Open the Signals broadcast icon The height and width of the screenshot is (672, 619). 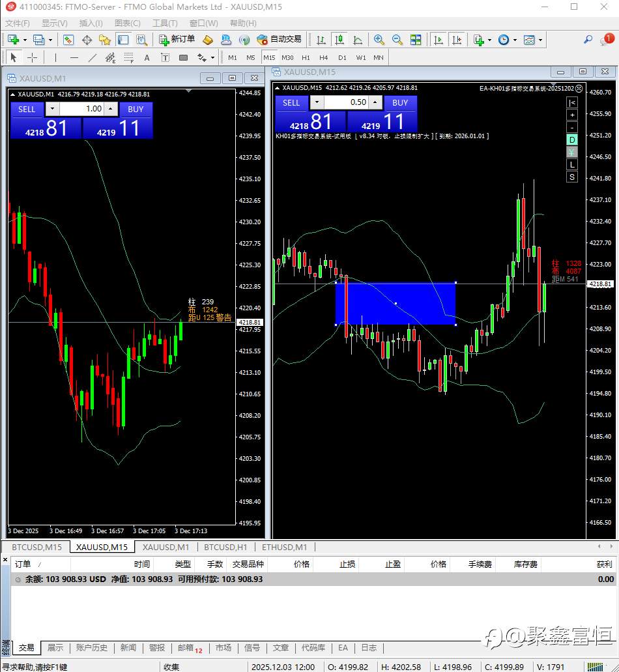(244, 40)
